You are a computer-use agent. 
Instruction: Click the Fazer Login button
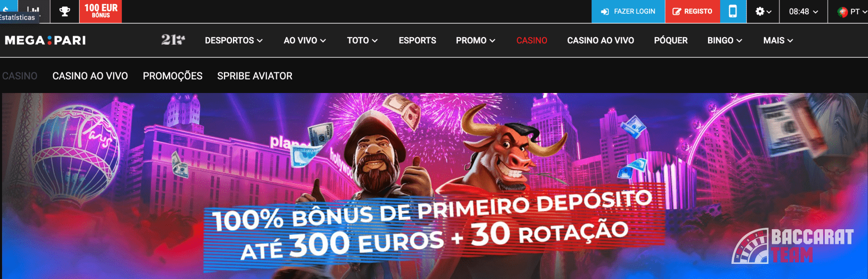[628, 11]
